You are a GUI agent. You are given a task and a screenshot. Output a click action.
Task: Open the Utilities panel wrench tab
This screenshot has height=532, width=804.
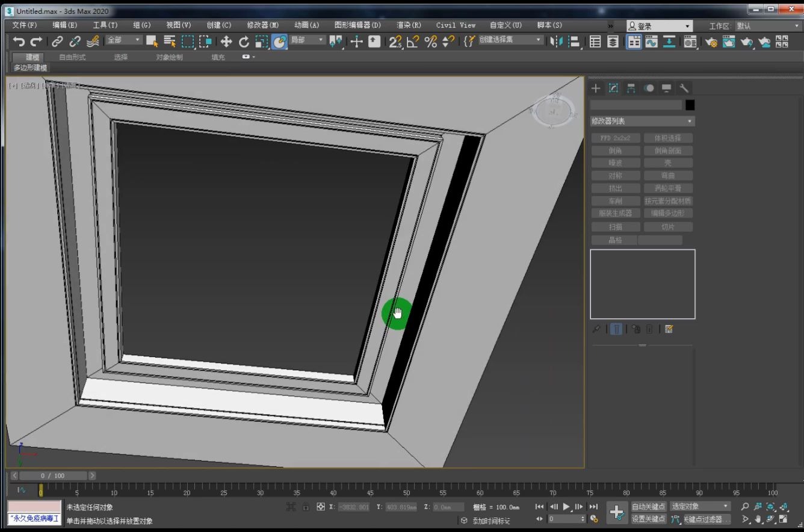pos(684,88)
